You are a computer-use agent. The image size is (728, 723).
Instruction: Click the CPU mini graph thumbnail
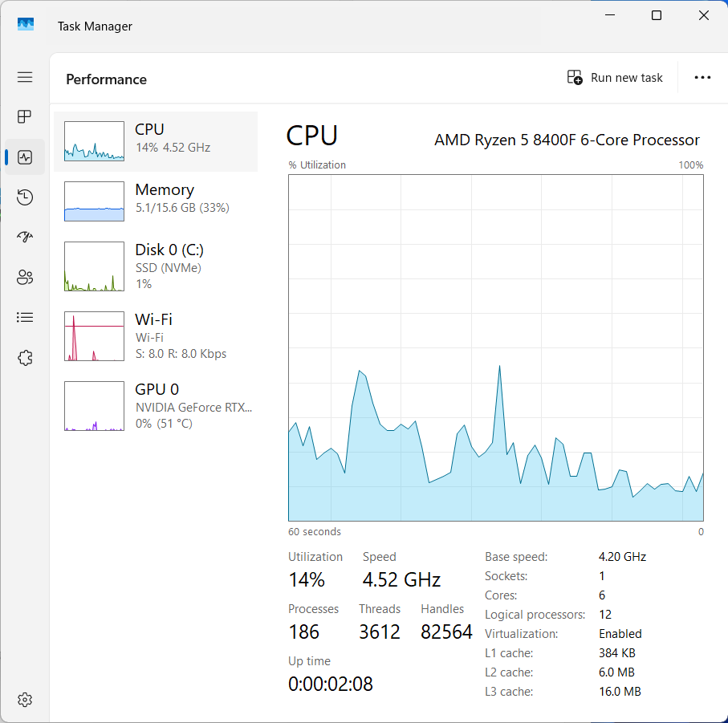click(94, 141)
